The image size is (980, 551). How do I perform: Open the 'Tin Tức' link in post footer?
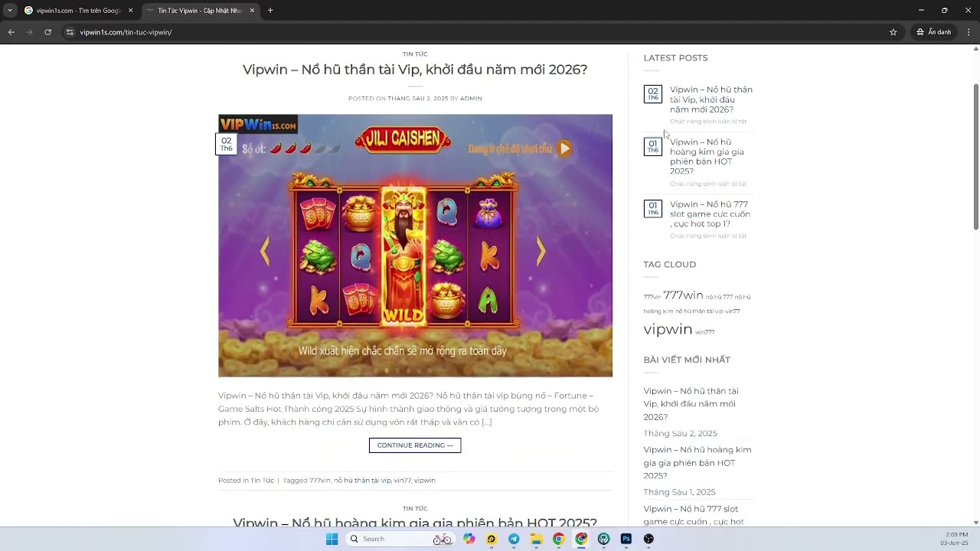pos(262,481)
